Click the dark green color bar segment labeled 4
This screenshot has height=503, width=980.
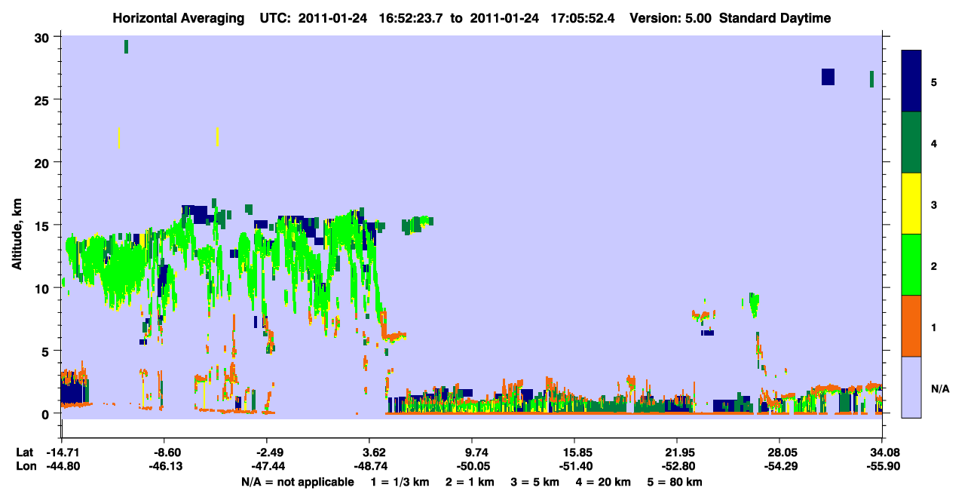tap(911, 143)
